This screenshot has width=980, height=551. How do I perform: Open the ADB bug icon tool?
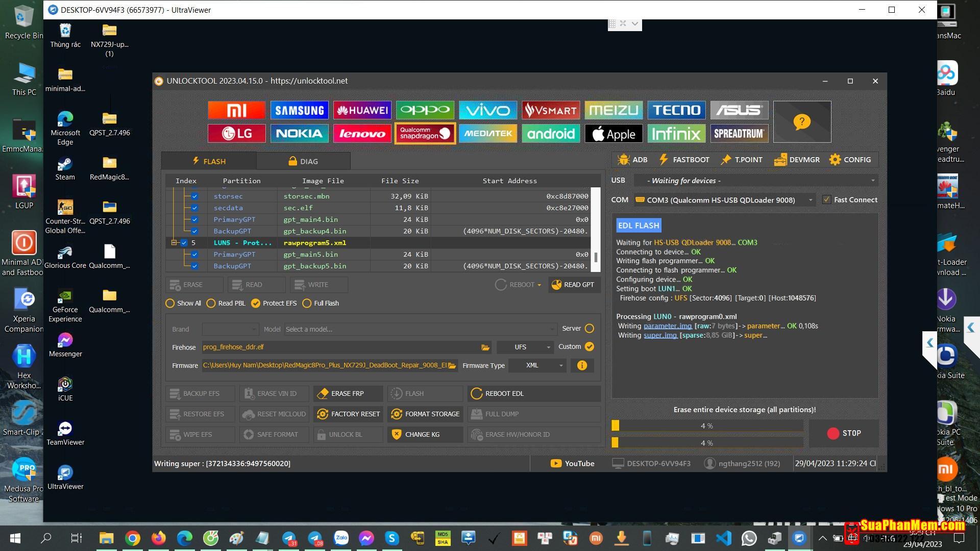(632, 160)
